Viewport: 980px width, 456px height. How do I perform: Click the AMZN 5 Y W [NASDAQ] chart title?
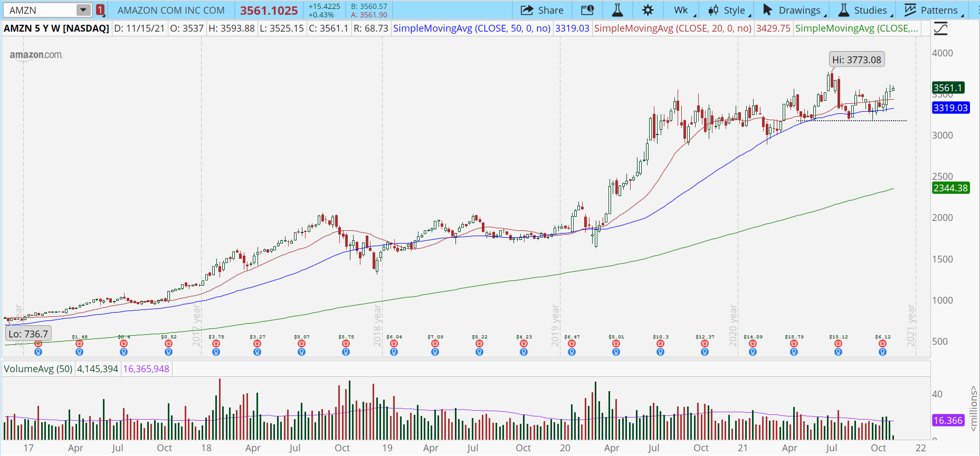56,28
